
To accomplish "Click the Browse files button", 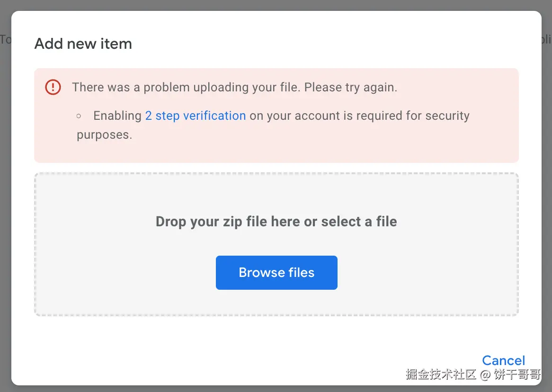I will pyautogui.click(x=276, y=273).
